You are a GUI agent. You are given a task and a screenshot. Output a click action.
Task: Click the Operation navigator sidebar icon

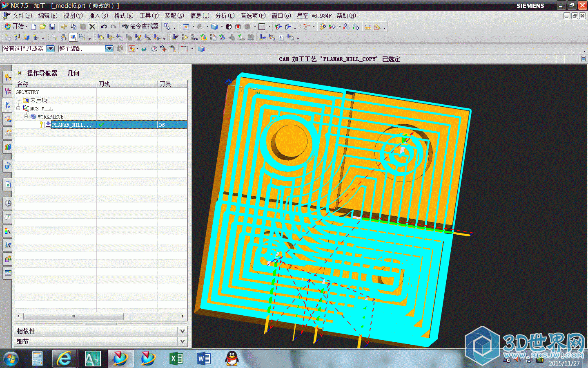(x=8, y=105)
